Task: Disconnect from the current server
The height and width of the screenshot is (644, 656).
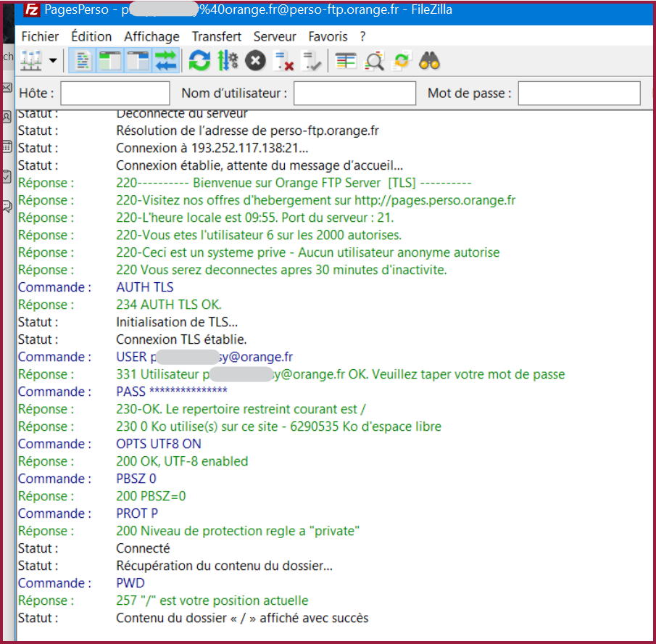Action: (x=283, y=62)
